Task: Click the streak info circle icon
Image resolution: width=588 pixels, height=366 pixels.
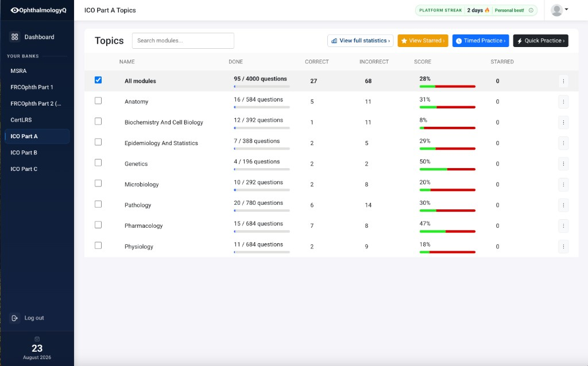Action: click(x=531, y=10)
